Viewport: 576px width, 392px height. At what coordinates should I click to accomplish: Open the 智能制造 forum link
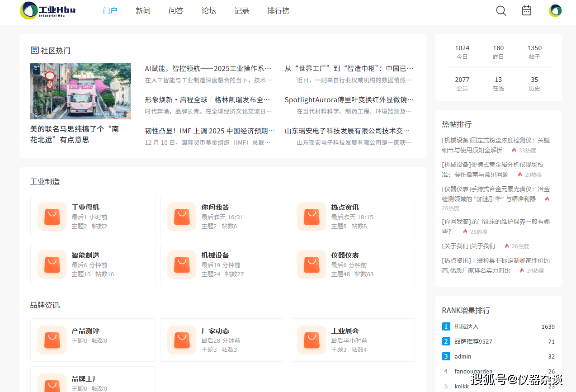point(85,255)
